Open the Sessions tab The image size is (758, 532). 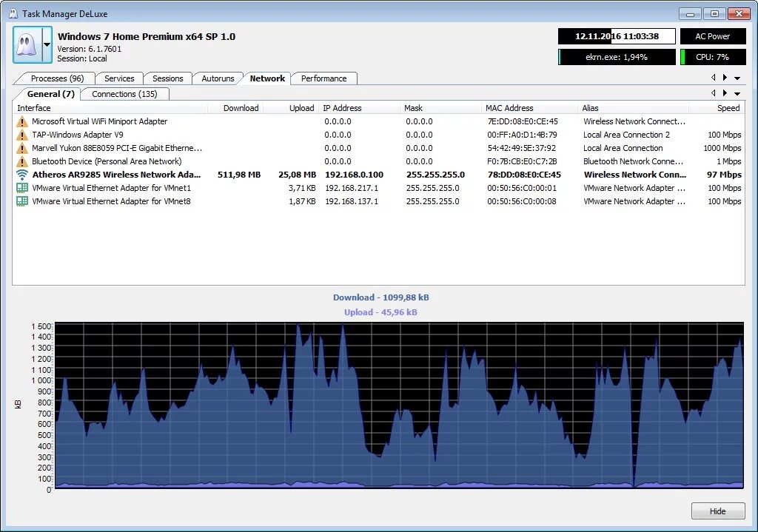click(168, 78)
